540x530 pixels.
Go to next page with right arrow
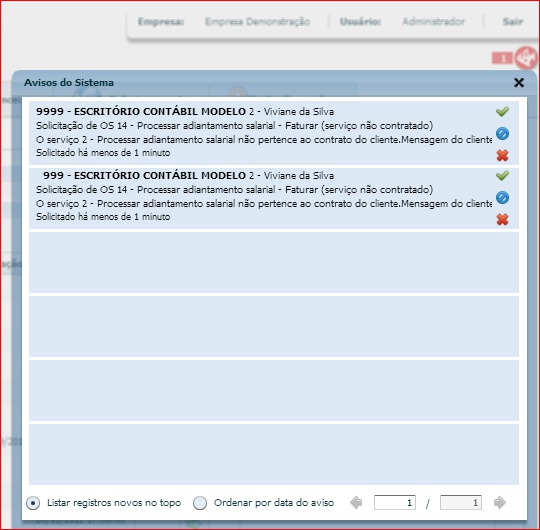(500, 502)
